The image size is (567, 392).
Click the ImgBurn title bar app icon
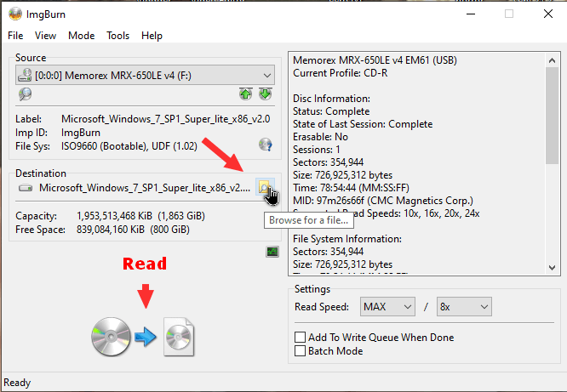coord(15,14)
